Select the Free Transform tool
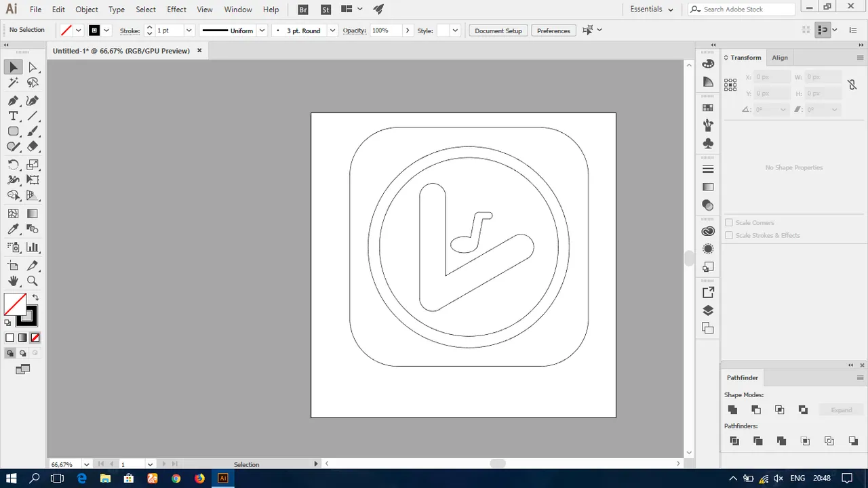The height and width of the screenshot is (488, 868). (33, 180)
